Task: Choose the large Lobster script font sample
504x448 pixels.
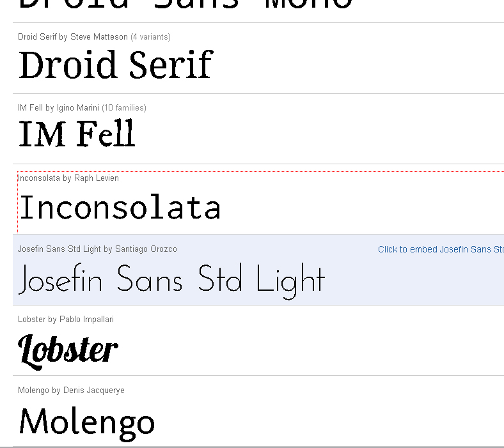Action: click(68, 351)
